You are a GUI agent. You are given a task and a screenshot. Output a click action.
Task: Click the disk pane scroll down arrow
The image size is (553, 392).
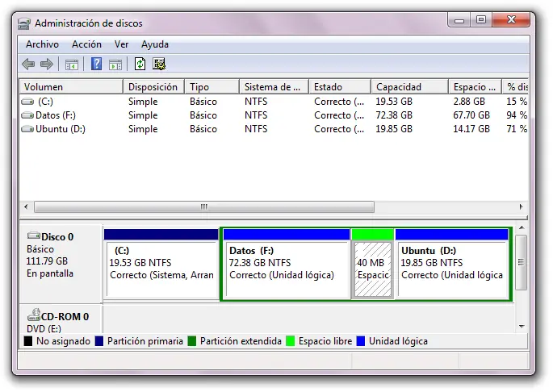(x=522, y=327)
